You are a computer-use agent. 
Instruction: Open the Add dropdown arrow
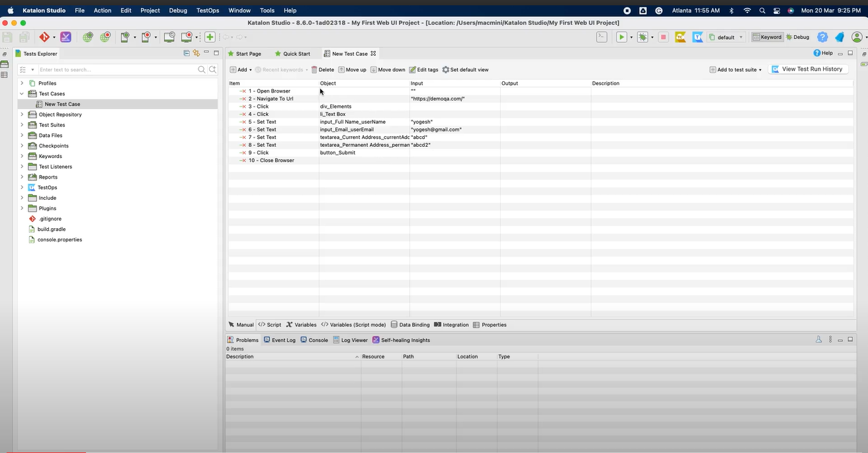pyautogui.click(x=250, y=70)
